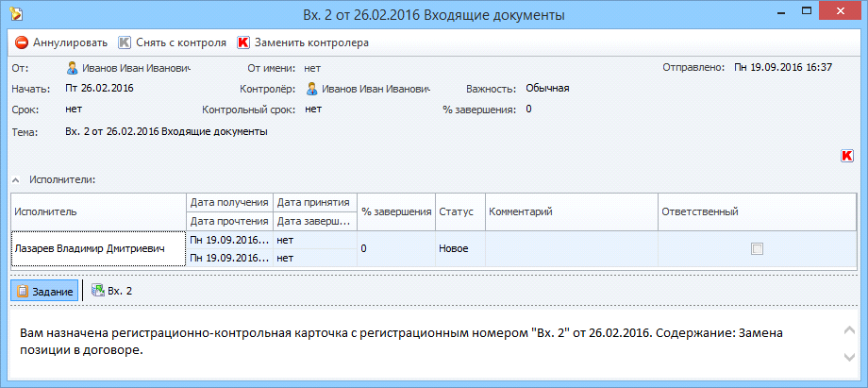Click % завершения column header in table

396,211
